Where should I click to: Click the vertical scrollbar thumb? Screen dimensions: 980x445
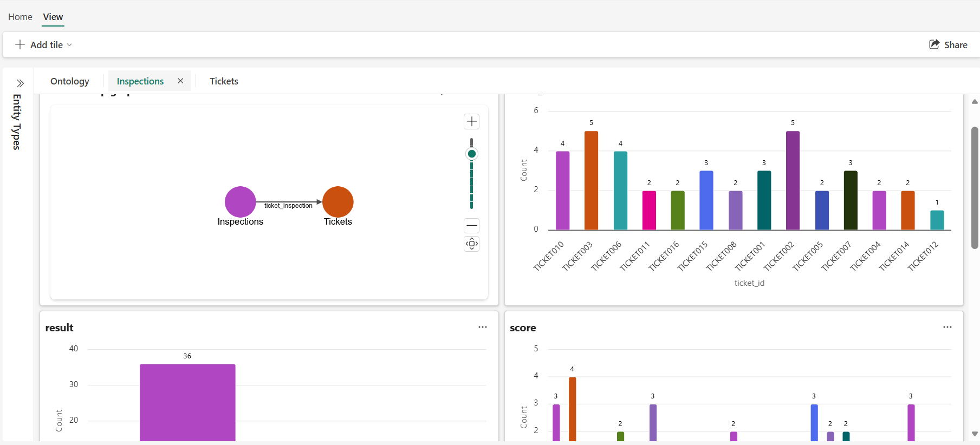[975, 188]
